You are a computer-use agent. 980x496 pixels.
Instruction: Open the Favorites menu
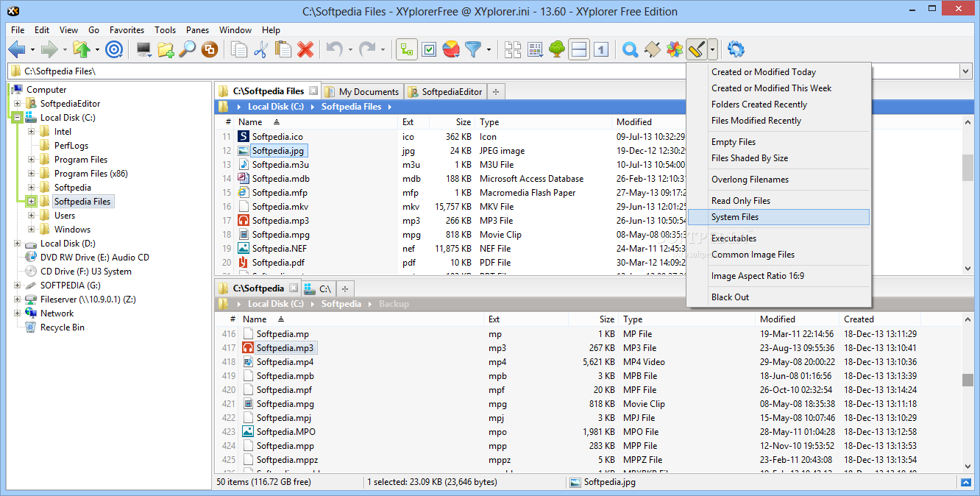(x=127, y=30)
